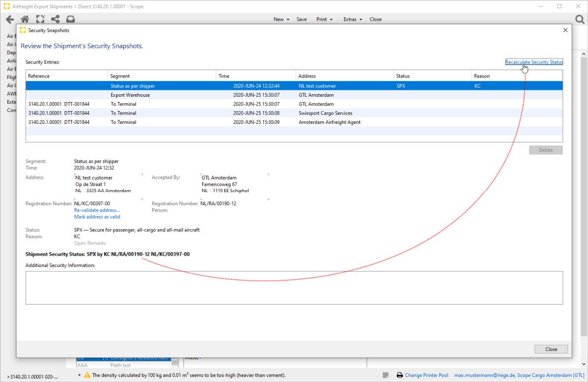This screenshot has height=382, width=588.
Task: Click Mark address as valid
Action: [x=97, y=217]
